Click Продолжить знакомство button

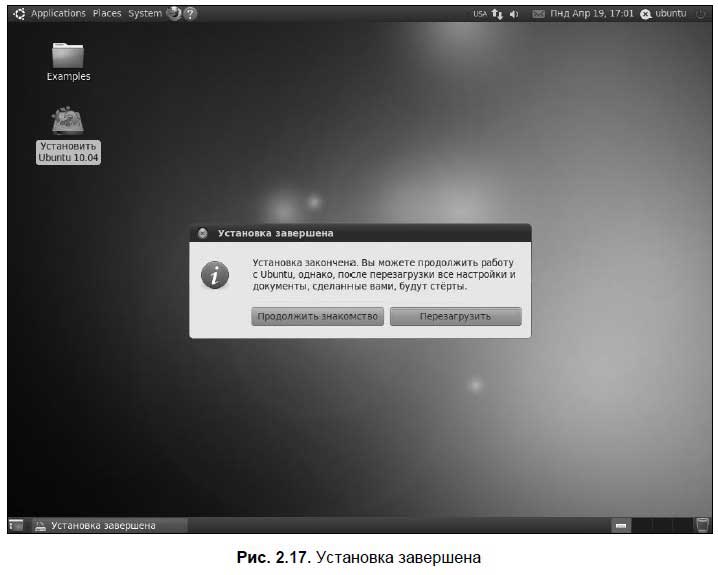click(x=318, y=316)
